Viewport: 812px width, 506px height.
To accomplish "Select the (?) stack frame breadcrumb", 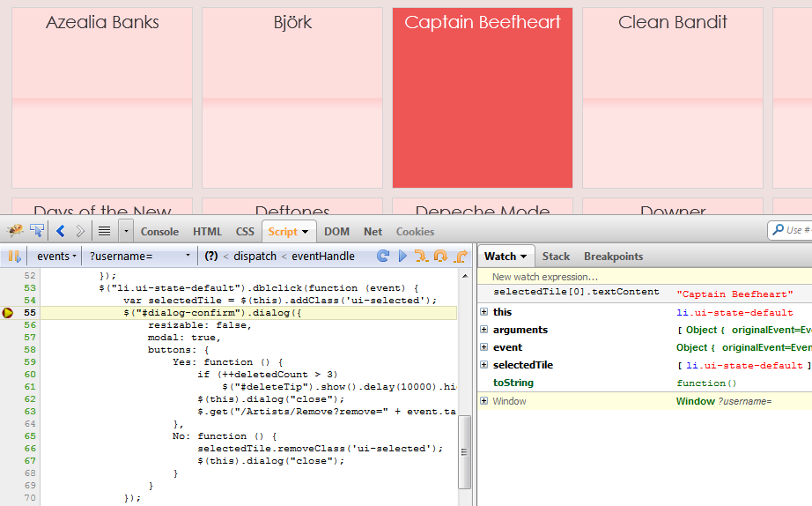I will [210, 257].
